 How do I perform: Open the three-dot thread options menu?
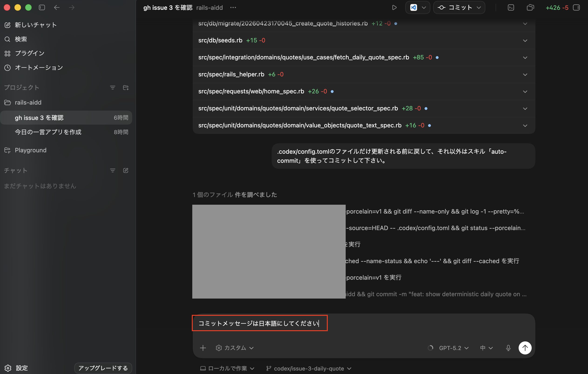[233, 8]
